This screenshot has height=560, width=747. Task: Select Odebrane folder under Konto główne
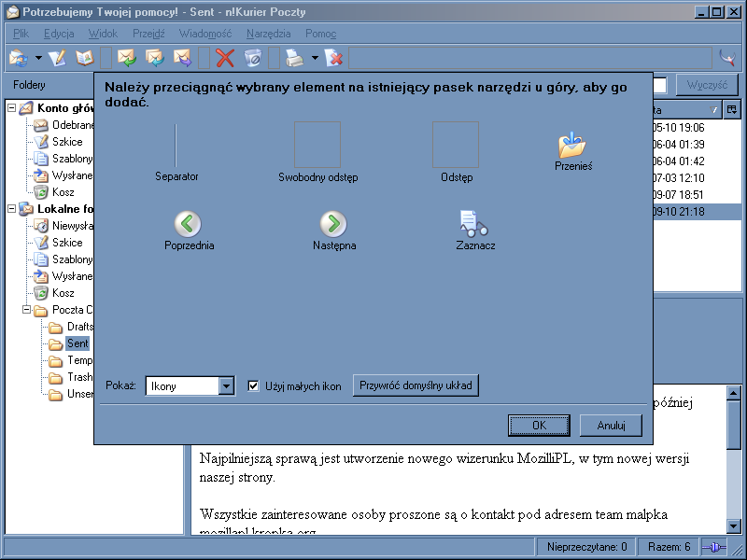point(64,125)
